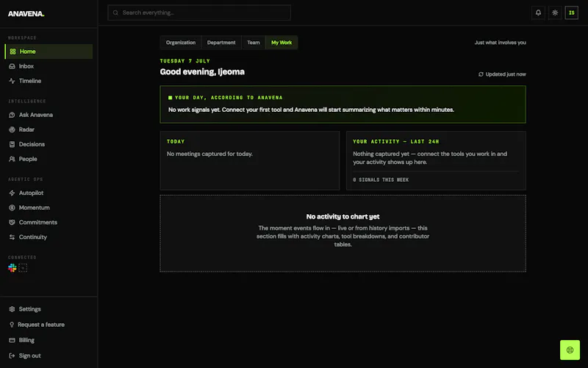
Task: Click '0 signals this week' text
Action: coord(381,180)
